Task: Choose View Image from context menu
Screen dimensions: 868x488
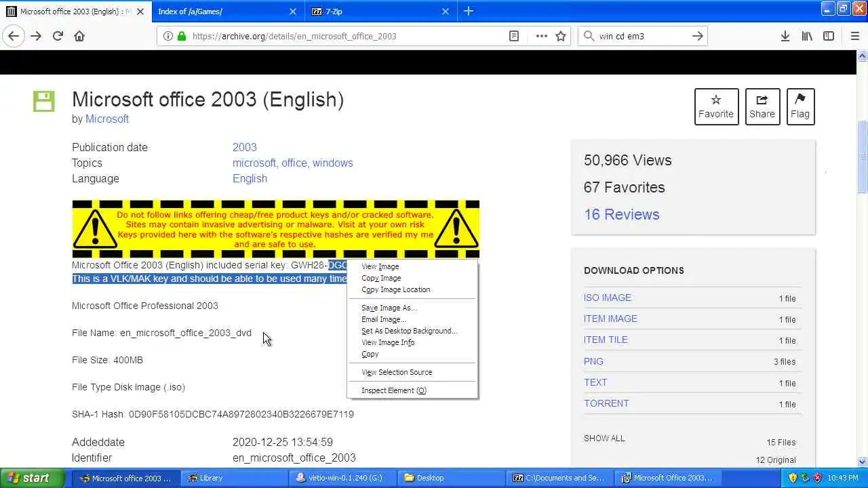Action: [412, 266]
